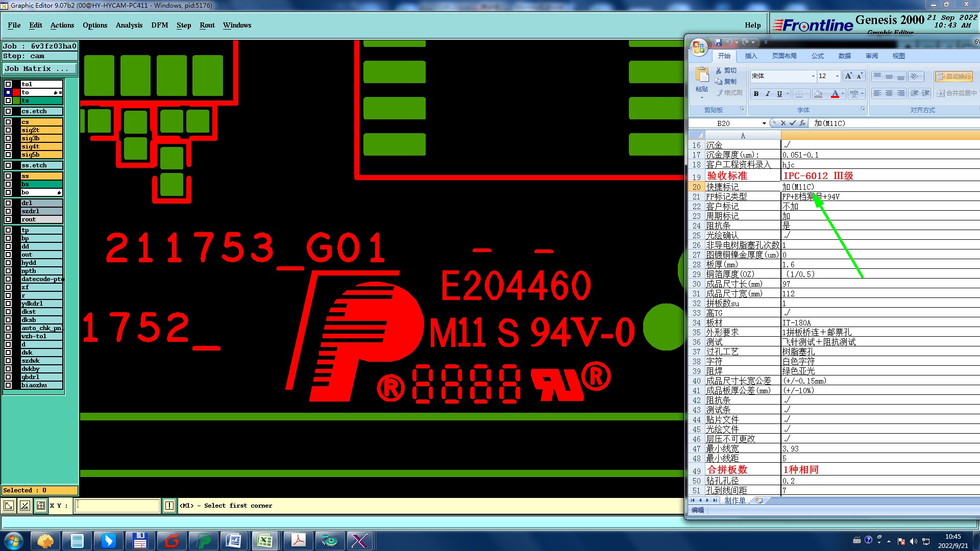Open the Genesis Analysis menu
This screenshot has width=980, height=551.
(x=129, y=25)
